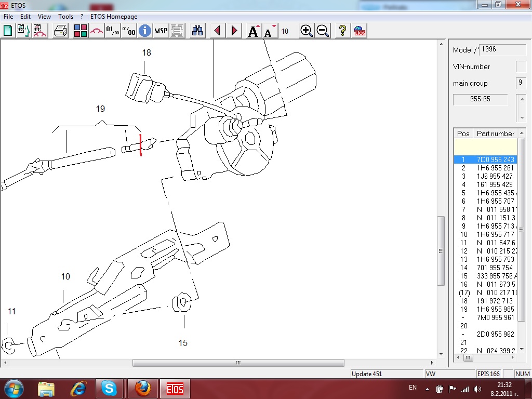This screenshot has width=532, height=399.
Task: Go to next illustration with right red arrow
Action: 234,31
